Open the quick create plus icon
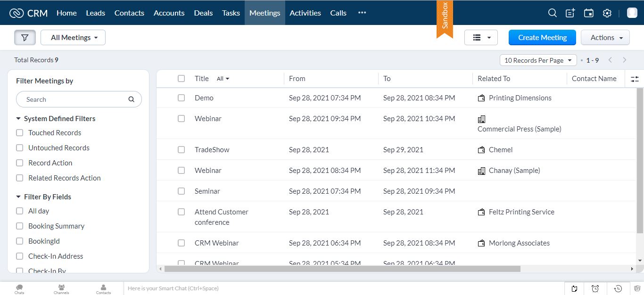The width and height of the screenshot is (644, 295). pos(570,13)
